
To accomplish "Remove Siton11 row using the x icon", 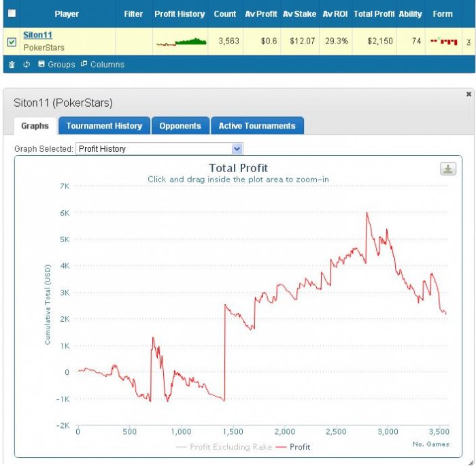I will pyautogui.click(x=469, y=42).
